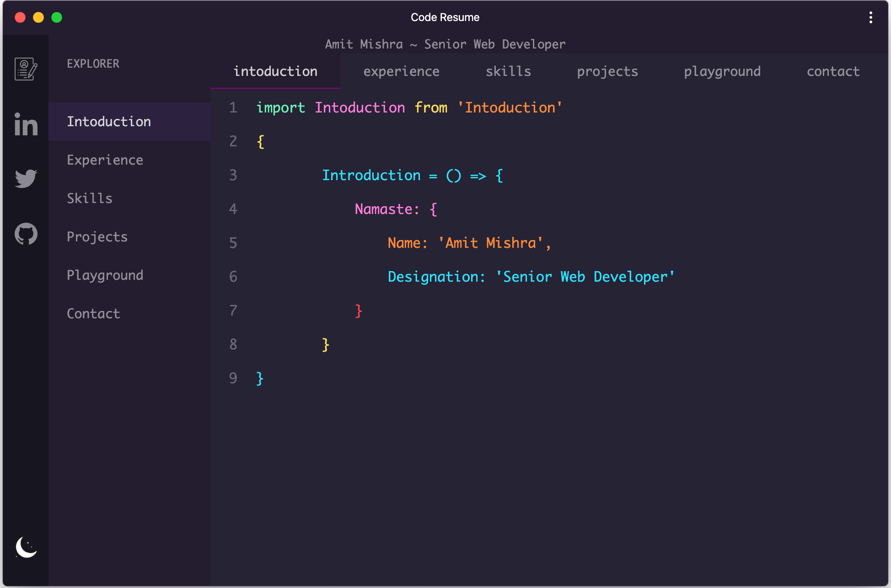Click the yellow minimize window button

click(38, 17)
